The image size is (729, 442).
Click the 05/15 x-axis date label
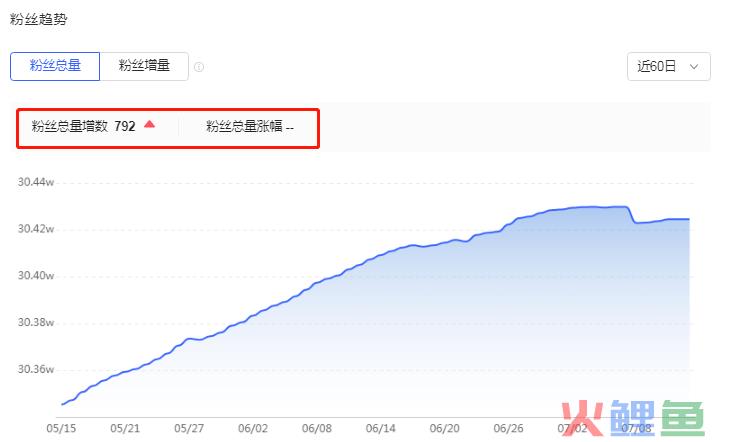coord(61,428)
